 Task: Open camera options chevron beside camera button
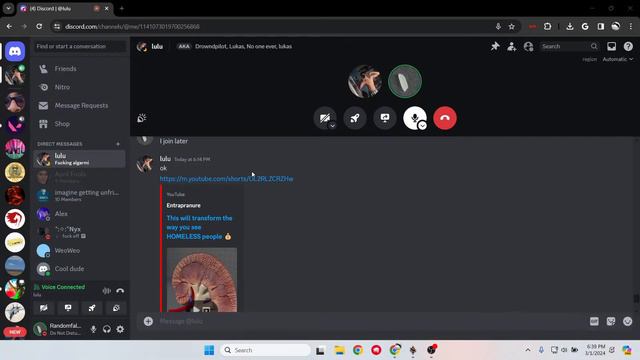(x=333, y=126)
